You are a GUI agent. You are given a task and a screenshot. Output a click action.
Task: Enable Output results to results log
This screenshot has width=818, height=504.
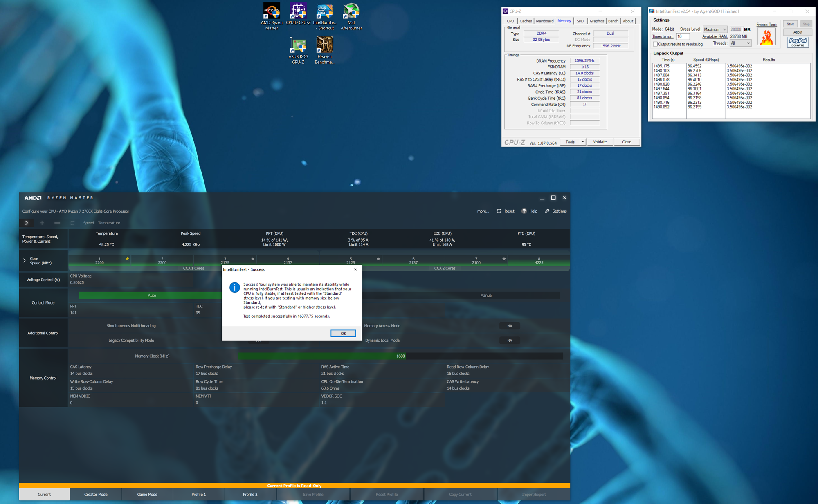(x=655, y=44)
